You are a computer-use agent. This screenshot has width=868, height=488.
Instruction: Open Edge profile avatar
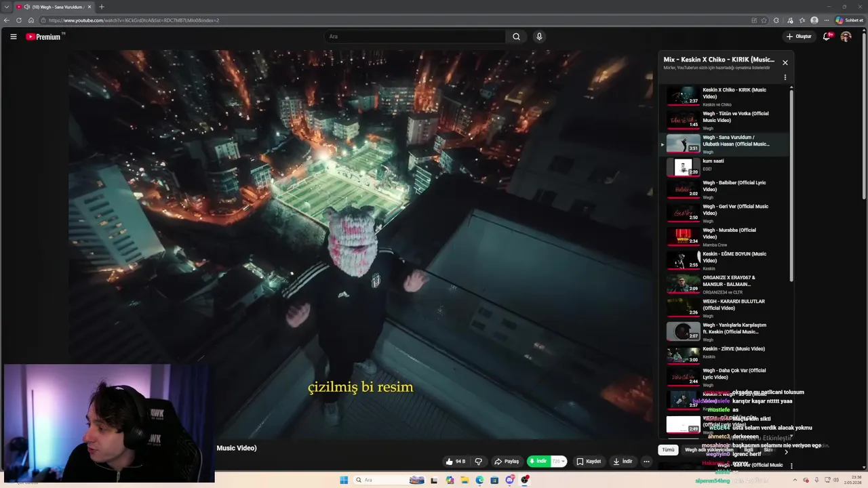tap(814, 20)
